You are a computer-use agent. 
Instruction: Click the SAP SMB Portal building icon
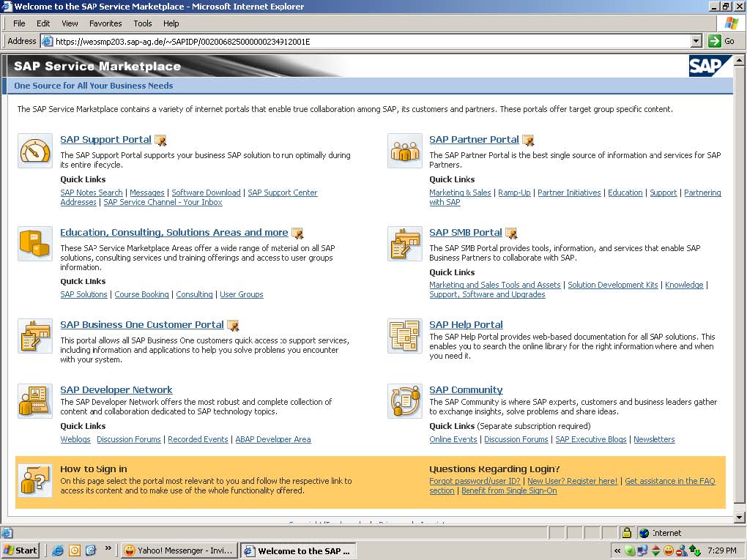click(405, 244)
